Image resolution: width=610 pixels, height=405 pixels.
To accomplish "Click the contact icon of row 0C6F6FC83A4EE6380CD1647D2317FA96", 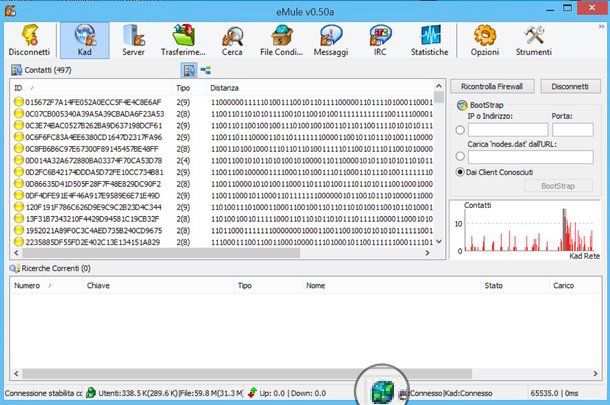I will (18, 137).
